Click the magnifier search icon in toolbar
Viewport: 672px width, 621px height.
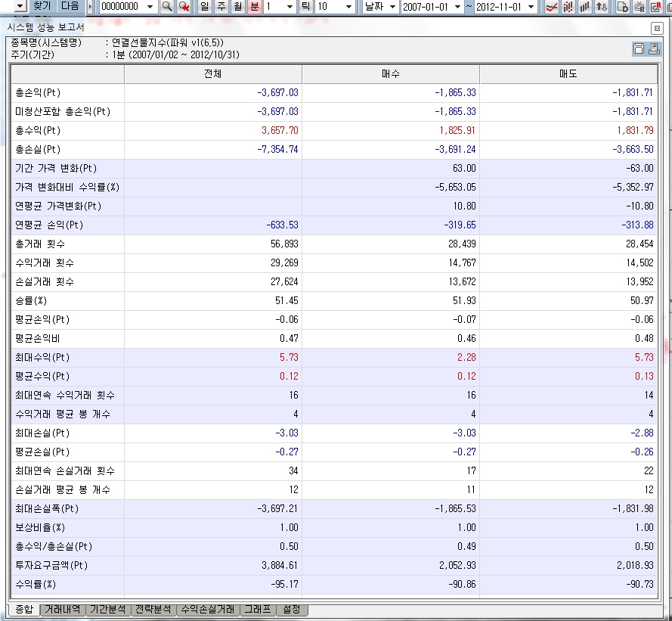(167, 7)
